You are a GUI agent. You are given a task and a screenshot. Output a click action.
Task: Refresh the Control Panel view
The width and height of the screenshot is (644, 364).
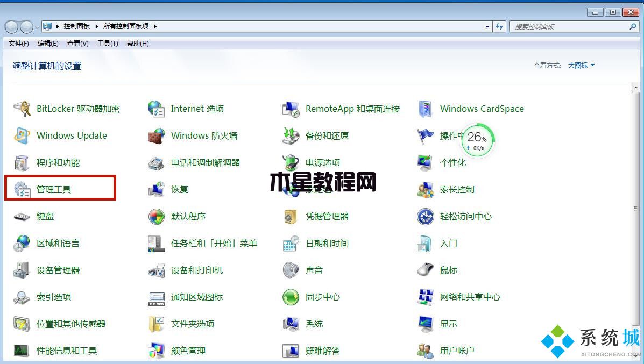[x=499, y=27]
